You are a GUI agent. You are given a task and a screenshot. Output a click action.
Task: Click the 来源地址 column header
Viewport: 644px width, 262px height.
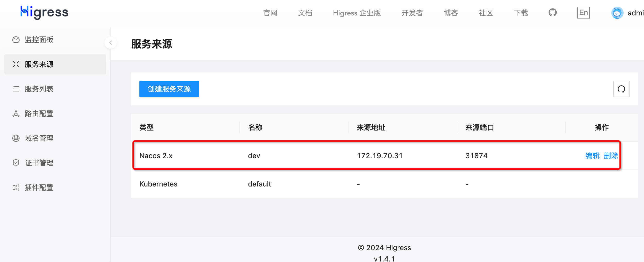coord(371,127)
